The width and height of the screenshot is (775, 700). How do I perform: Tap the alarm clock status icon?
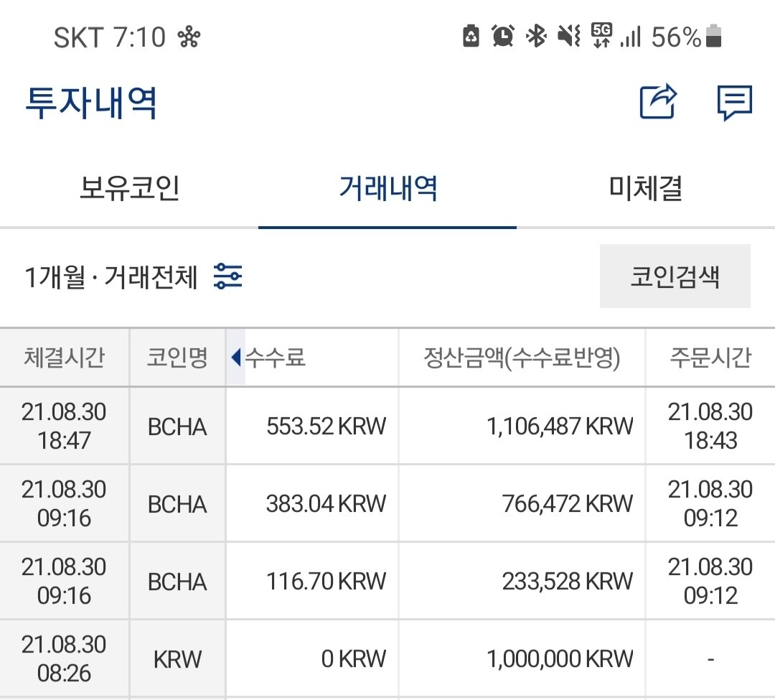click(501, 34)
